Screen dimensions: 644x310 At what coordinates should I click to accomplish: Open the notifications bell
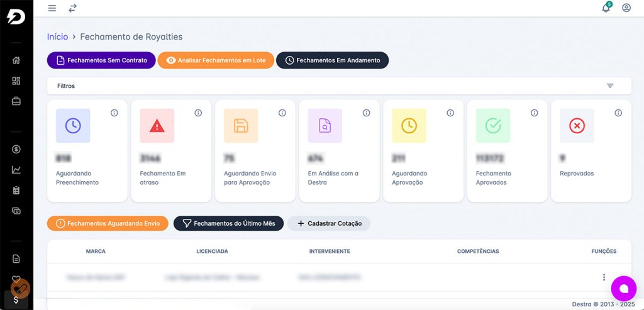pos(606,8)
